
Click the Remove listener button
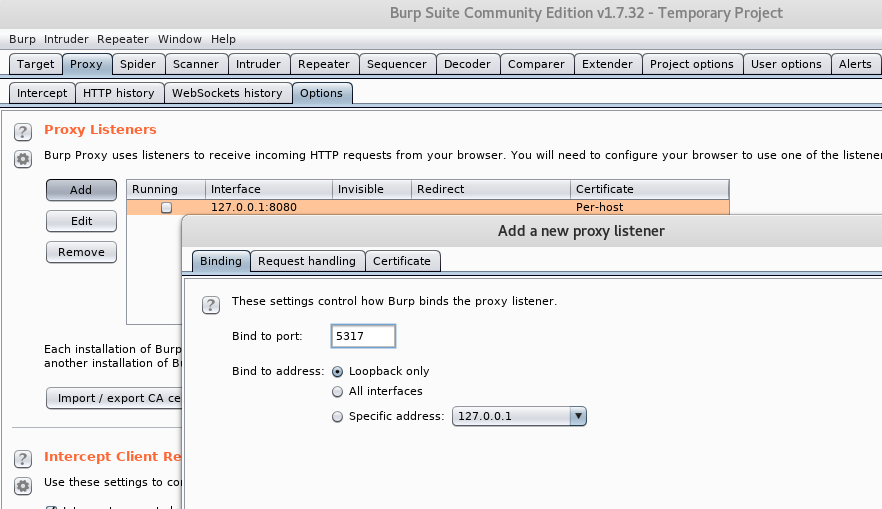pyautogui.click(x=82, y=252)
